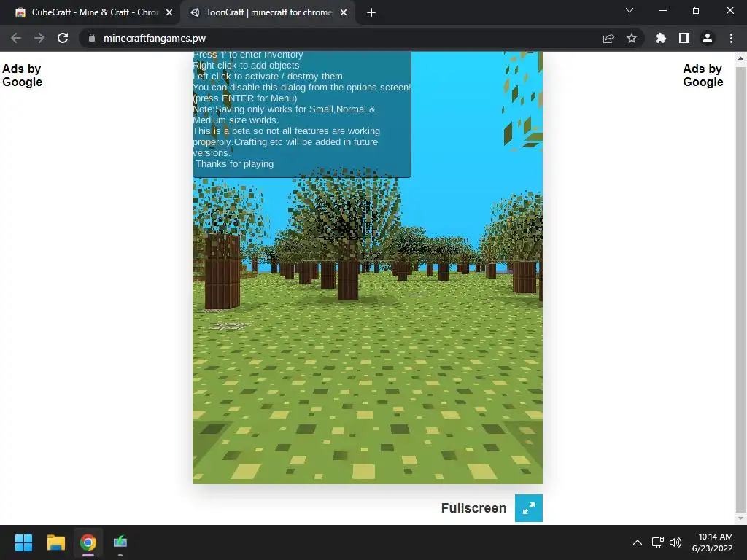Open a new browser tab
Image resolution: width=747 pixels, height=560 pixels.
pyautogui.click(x=371, y=12)
